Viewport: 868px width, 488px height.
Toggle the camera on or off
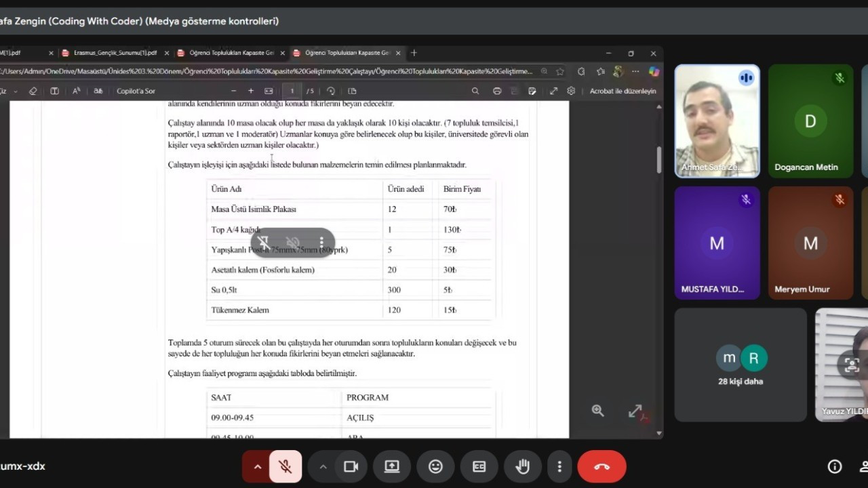[351, 466]
